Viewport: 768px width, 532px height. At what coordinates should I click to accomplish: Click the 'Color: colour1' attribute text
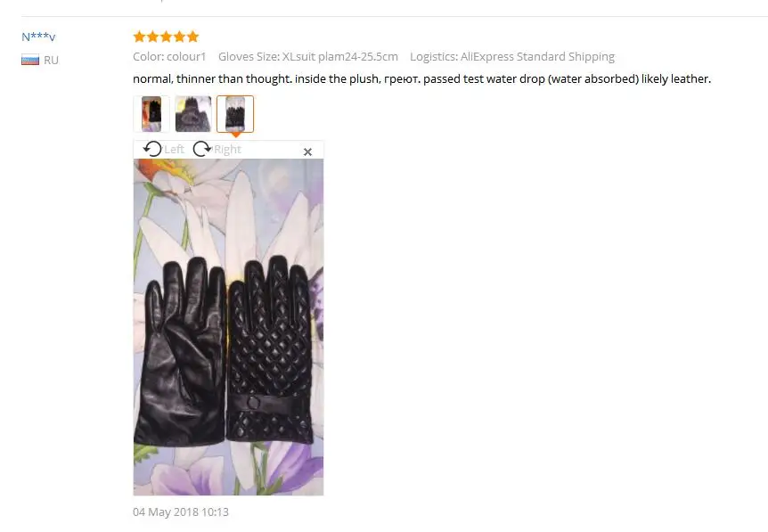coord(169,57)
